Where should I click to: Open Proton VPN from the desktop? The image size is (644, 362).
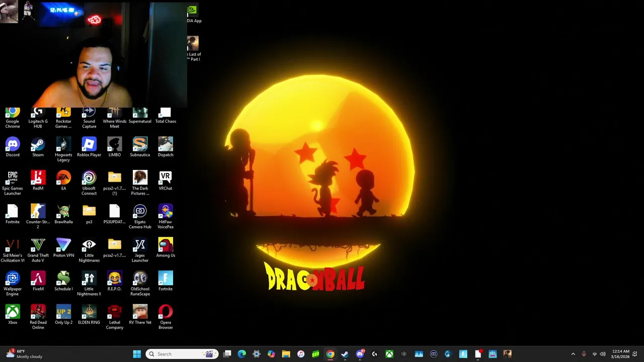coord(63,248)
